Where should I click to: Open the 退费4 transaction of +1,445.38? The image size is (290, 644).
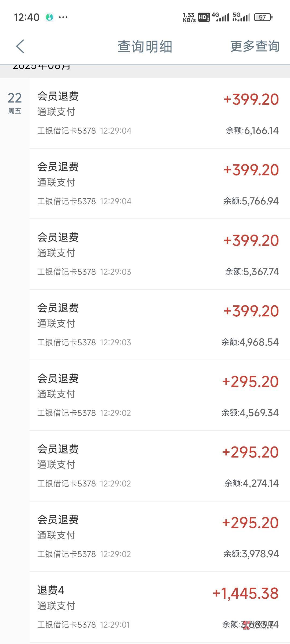click(158, 607)
